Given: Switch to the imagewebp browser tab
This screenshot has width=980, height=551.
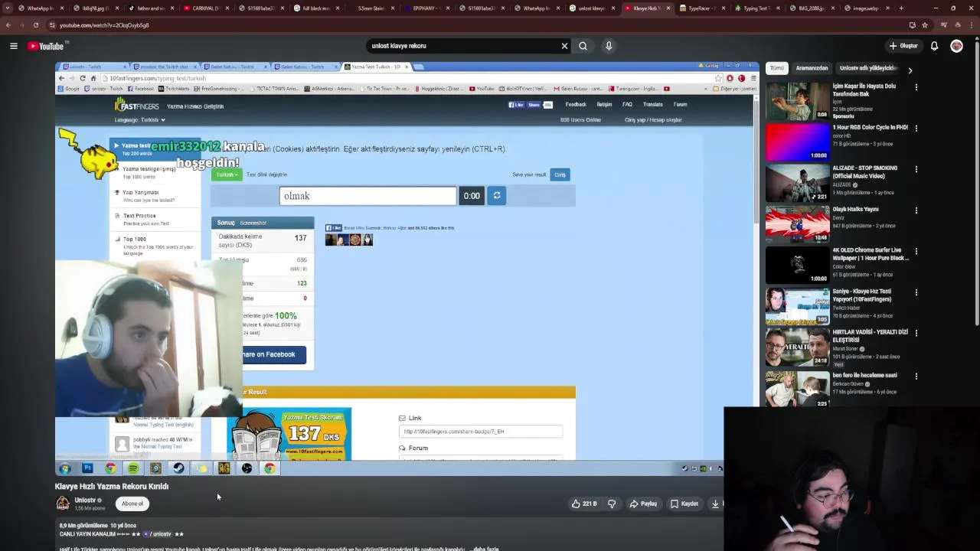Looking at the screenshot, I should click(x=864, y=8).
